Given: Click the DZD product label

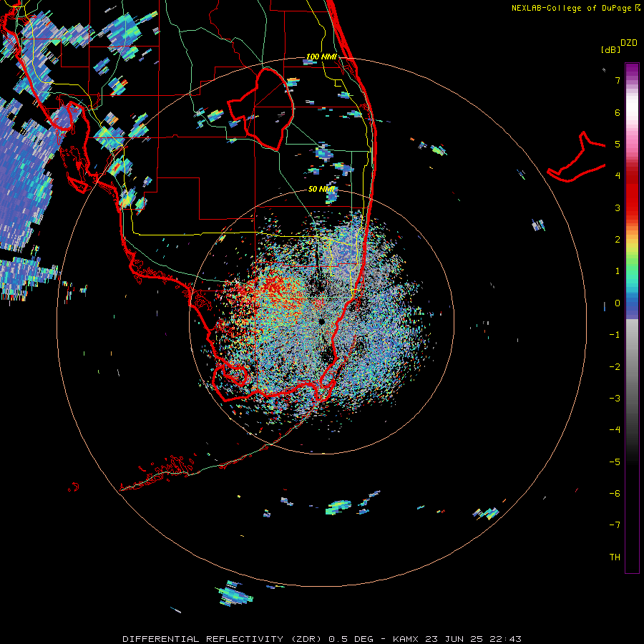Looking at the screenshot, I should tap(629, 43).
